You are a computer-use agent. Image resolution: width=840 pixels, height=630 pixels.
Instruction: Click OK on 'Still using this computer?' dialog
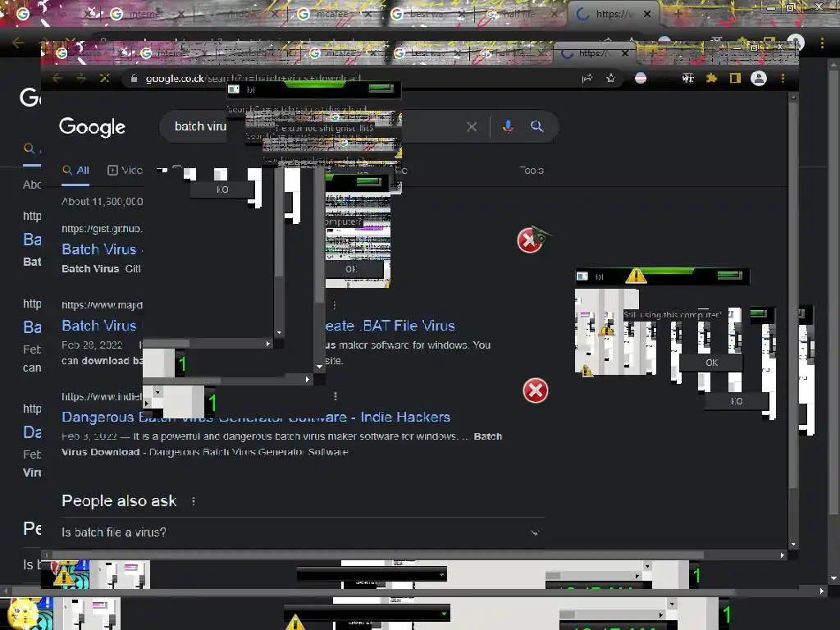click(711, 363)
